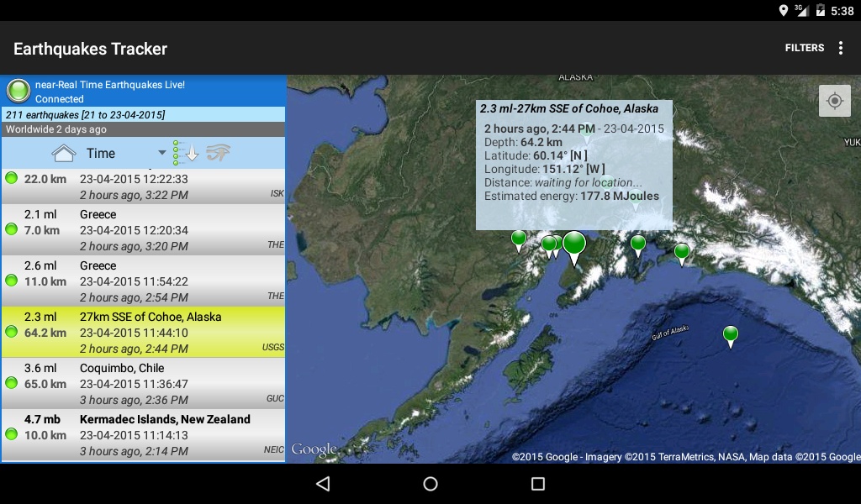The image size is (861, 504).
Task: Tap the Cohoe earthquake info window
Action: [573, 165]
